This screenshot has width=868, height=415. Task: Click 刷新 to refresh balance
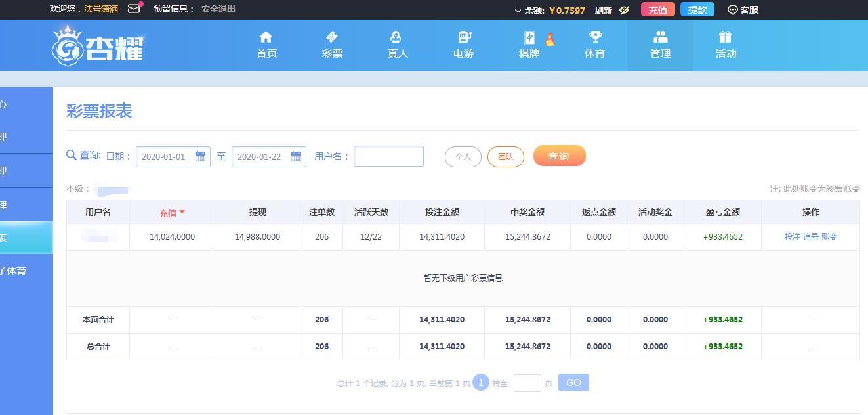pyautogui.click(x=604, y=10)
